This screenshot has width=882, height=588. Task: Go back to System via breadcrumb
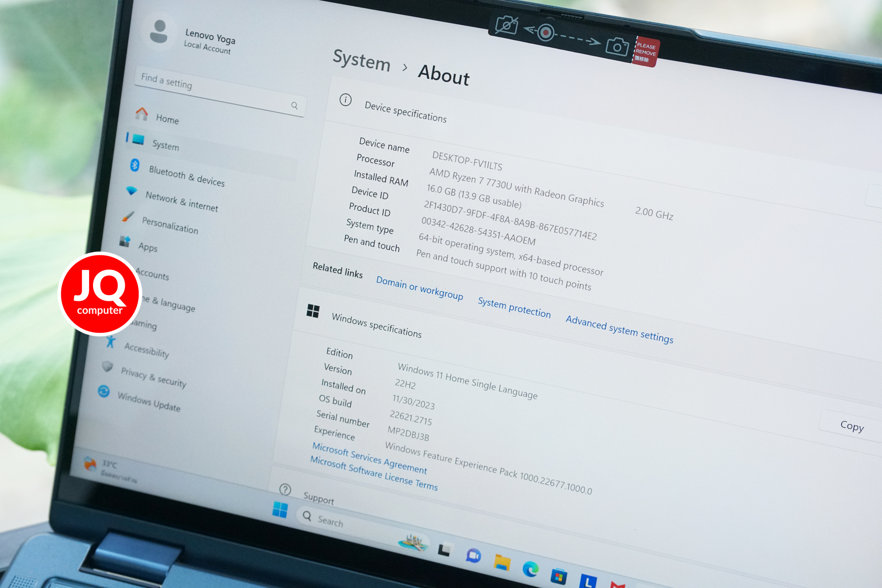(362, 60)
